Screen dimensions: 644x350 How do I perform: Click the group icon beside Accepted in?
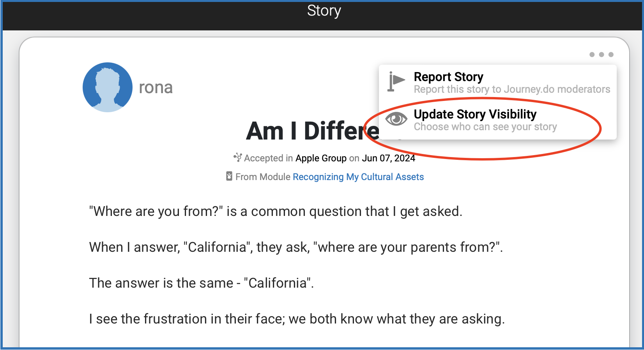[x=237, y=157]
